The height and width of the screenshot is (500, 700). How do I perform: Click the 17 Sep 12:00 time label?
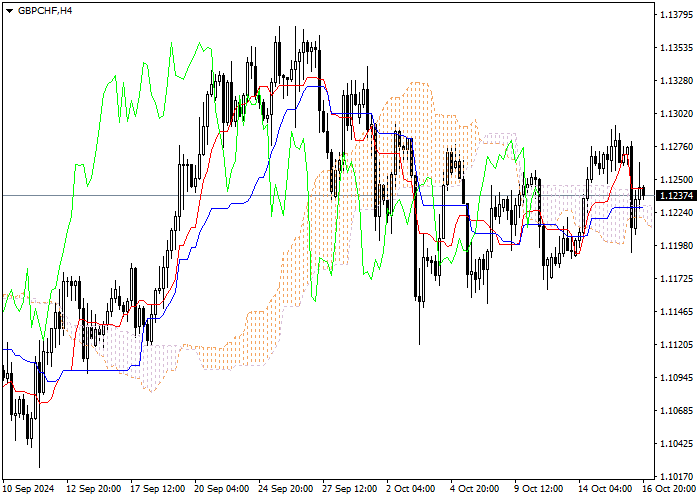coord(158,489)
